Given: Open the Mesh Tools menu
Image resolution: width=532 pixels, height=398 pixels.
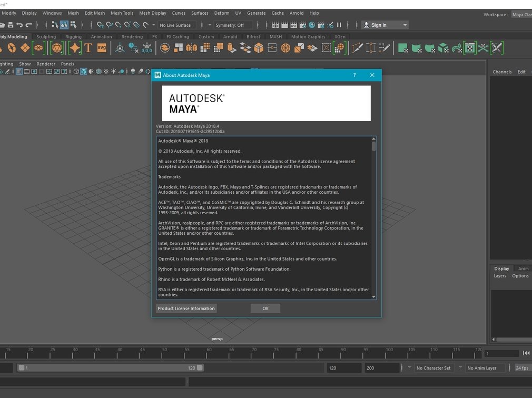Looking at the screenshot, I should [122, 13].
